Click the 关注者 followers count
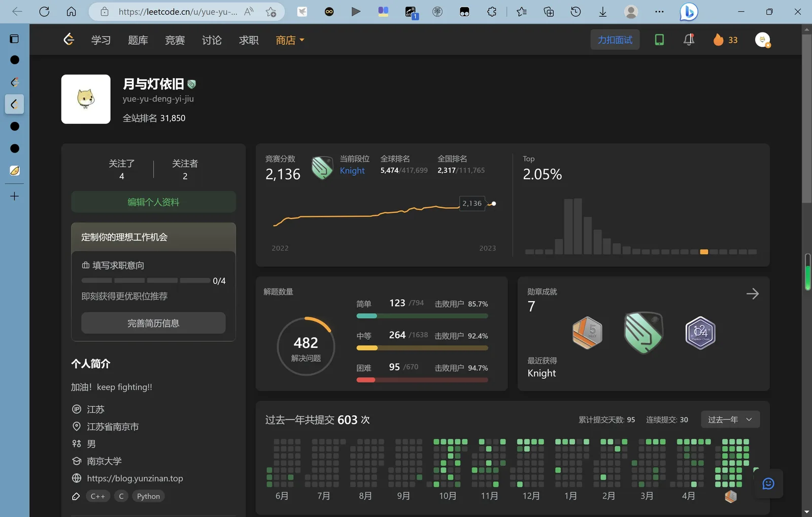 pyautogui.click(x=185, y=170)
